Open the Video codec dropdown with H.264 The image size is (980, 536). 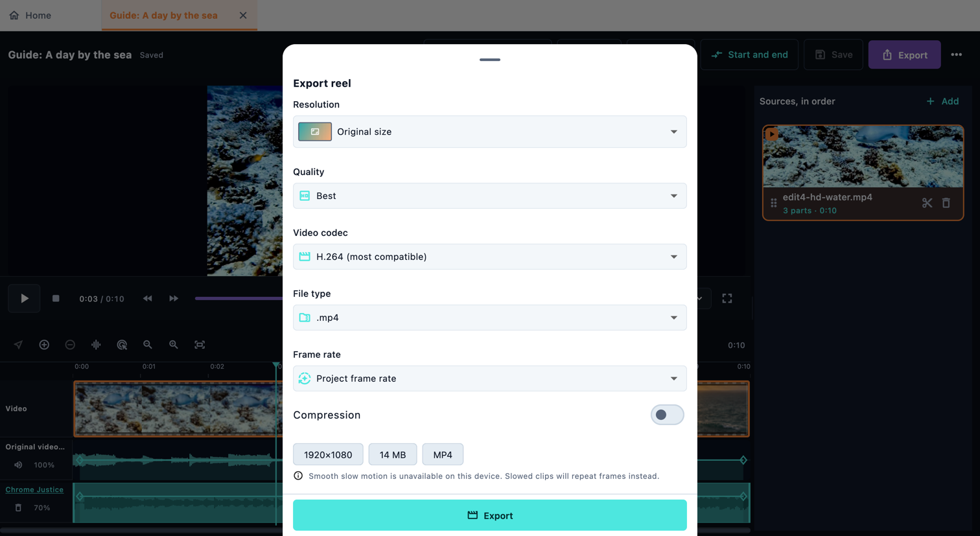coord(490,257)
